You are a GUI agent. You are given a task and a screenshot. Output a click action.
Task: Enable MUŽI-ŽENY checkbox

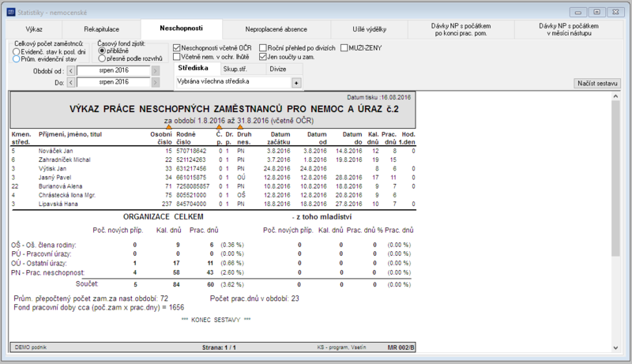click(x=344, y=48)
